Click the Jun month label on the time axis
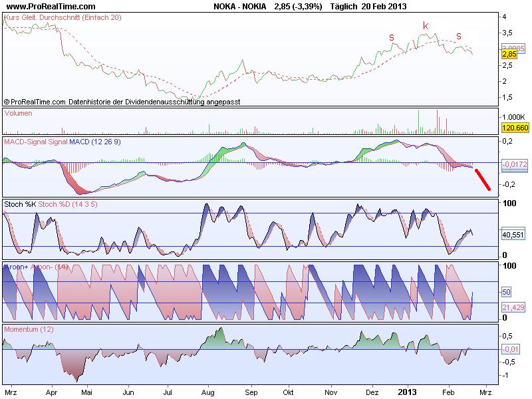 (128, 392)
